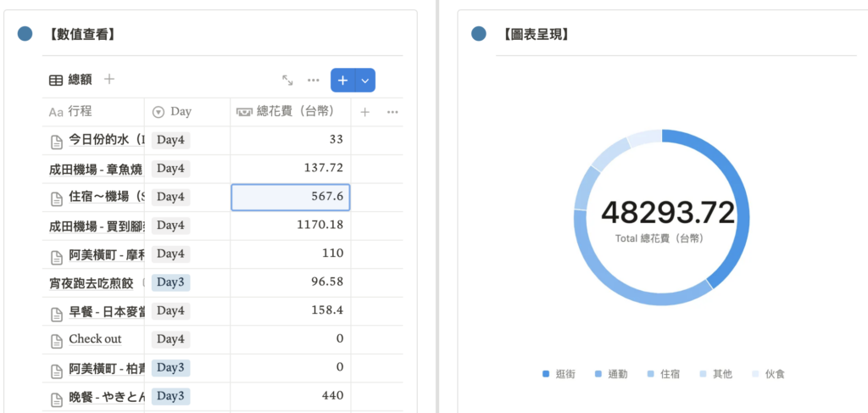The image size is (868, 413).
Task: Click the page icon beside 今日份的水
Action: pos(56,141)
